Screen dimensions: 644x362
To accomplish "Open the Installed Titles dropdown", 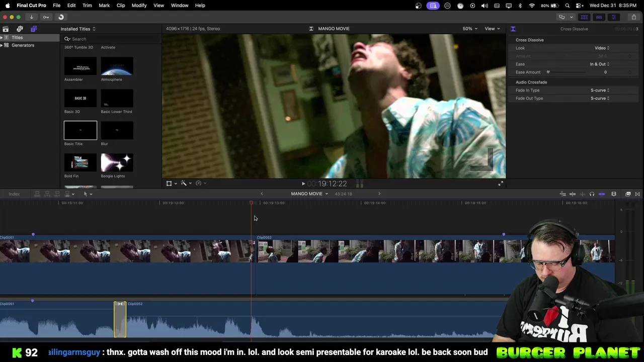I will point(78,29).
